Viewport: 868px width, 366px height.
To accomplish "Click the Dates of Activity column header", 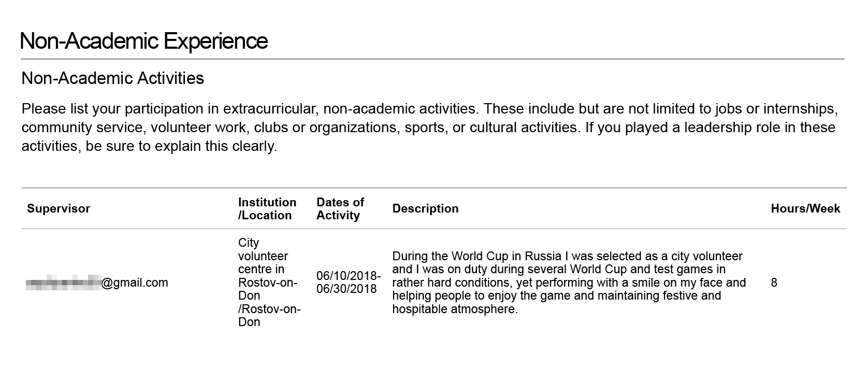I will 340,208.
